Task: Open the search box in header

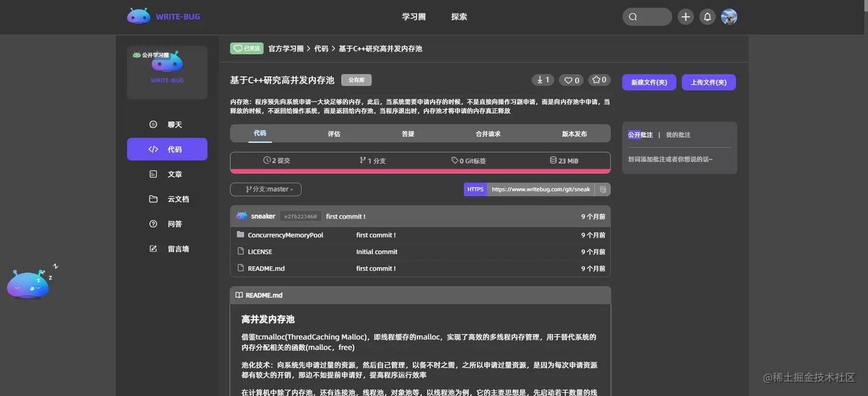Action: pyautogui.click(x=647, y=17)
